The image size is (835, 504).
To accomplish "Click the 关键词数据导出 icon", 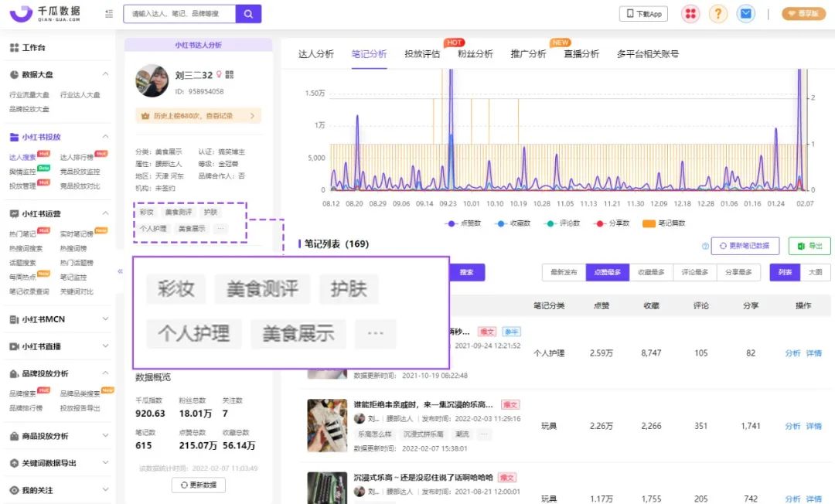I will [x=15, y=464].
